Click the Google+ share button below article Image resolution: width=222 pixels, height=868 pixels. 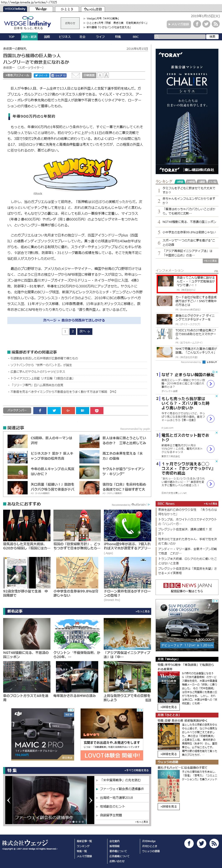68,410
